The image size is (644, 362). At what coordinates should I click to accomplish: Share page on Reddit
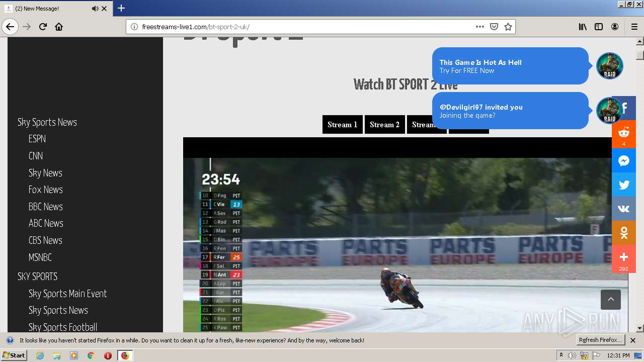tap(624, 134)
